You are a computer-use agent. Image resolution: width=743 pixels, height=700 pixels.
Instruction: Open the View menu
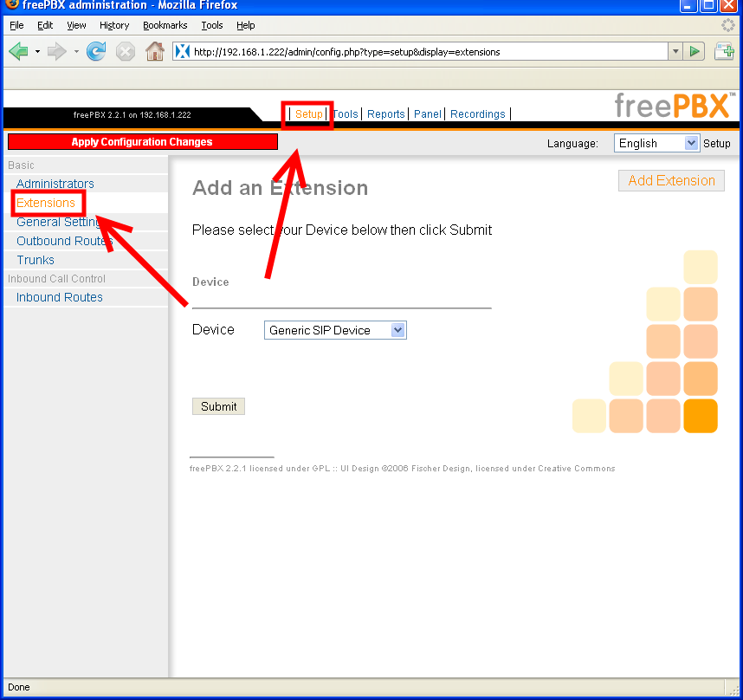[76, 25]
